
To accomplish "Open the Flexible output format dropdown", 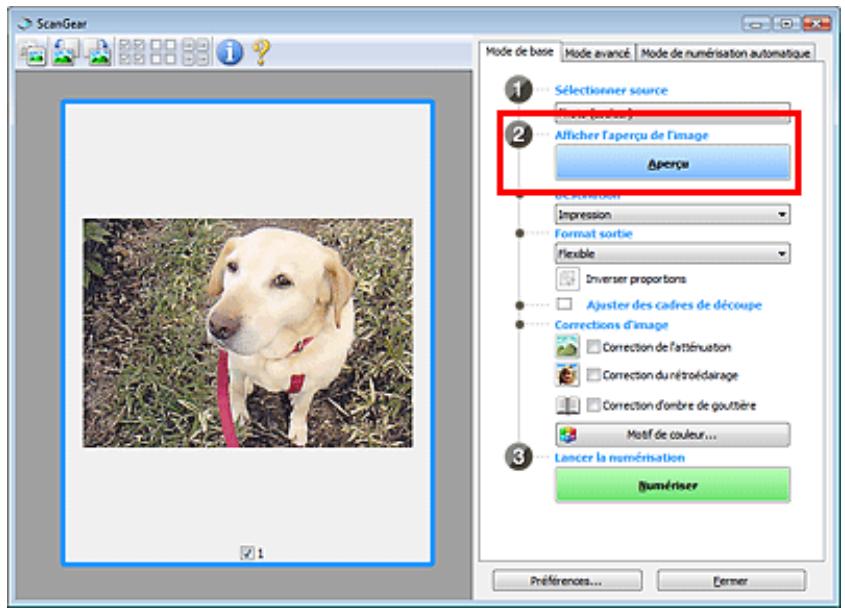I will pyautogui.click(x=673, y=253).
